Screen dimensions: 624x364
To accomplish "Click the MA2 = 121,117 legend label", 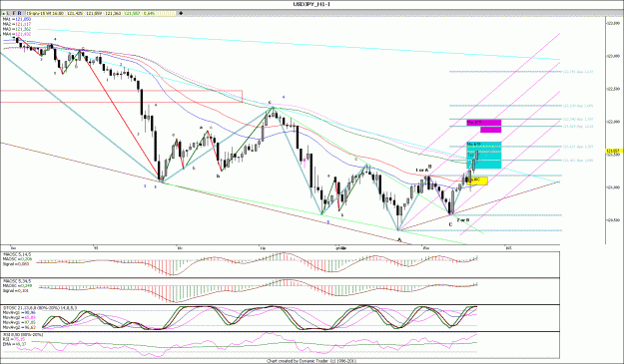I will [x=17, y=24].
